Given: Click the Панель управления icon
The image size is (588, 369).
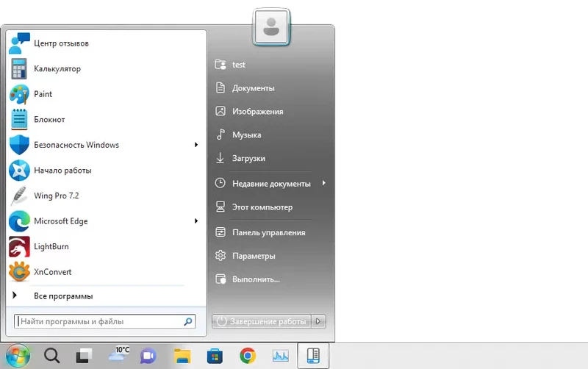Looking at the screenshot, I should tap(220, 232).
